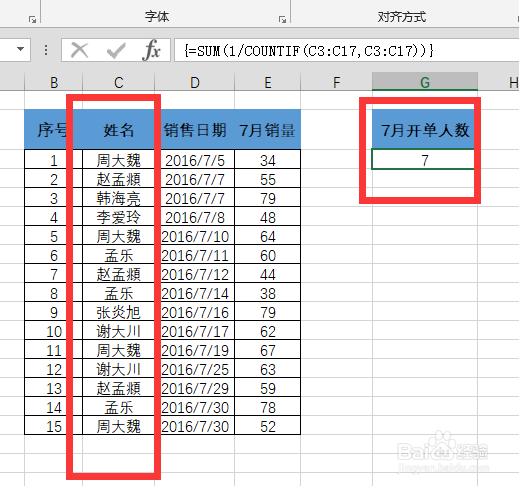Confirm entry with the checkmark icon
This screenshot has width=519, height=486.
116,51
